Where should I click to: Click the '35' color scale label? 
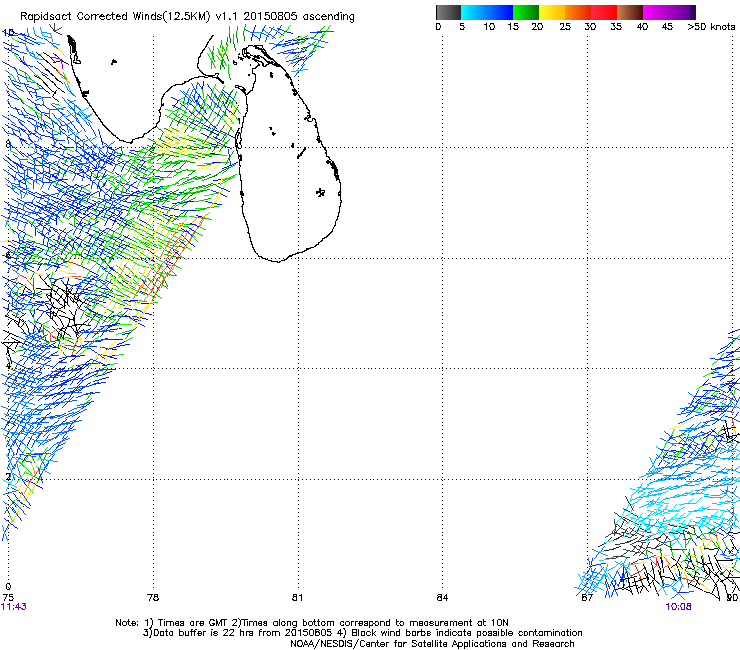616,27
